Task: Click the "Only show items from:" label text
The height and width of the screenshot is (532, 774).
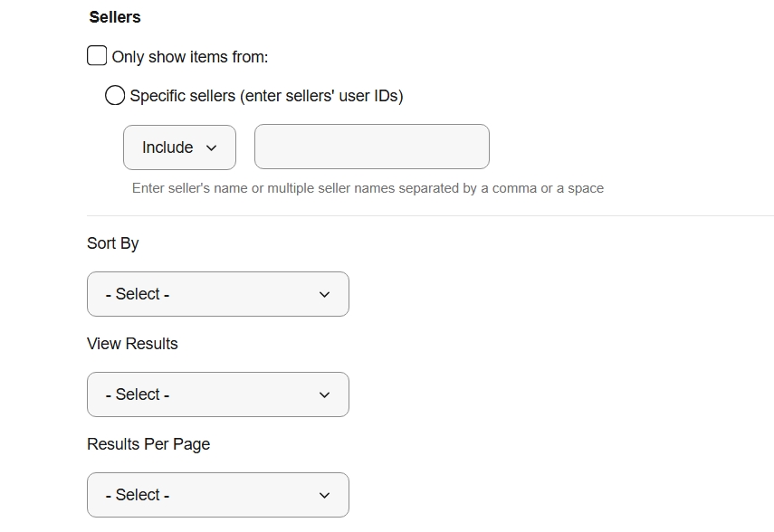Action: coord(190,57)
